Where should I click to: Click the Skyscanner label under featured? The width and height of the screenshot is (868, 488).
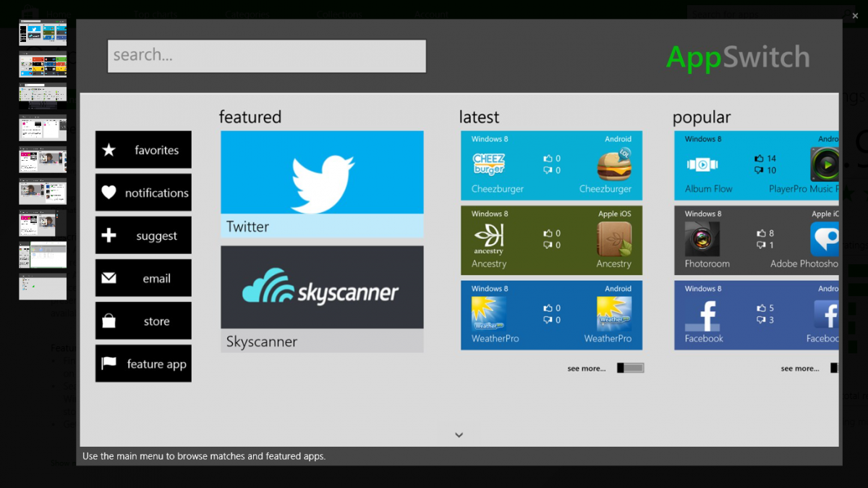point(262,342)
